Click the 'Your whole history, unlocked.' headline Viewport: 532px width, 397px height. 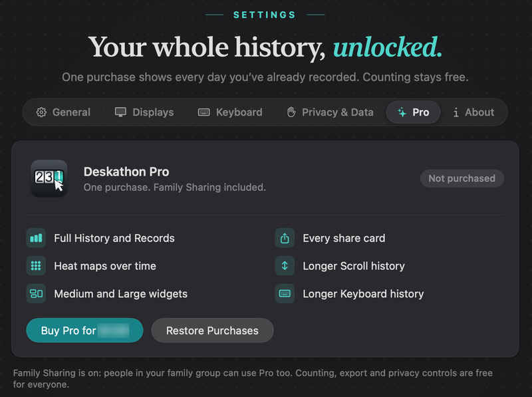coord(265,47)
